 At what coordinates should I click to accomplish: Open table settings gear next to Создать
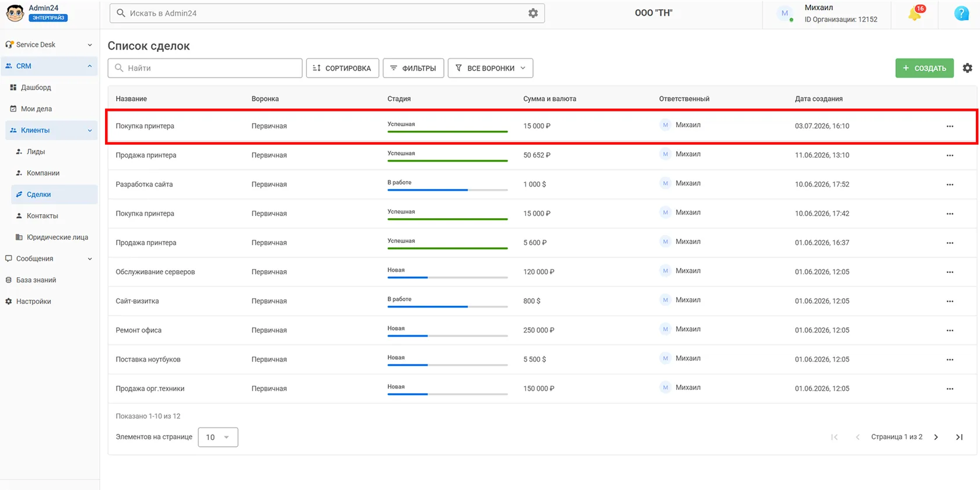pos(967,68)
